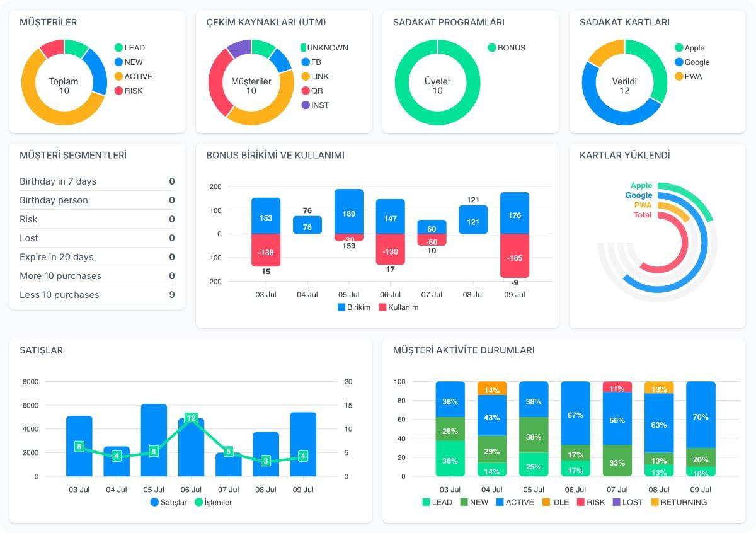Toggle LEAD legend in Müşteriler chart

[x=130, y=48]
